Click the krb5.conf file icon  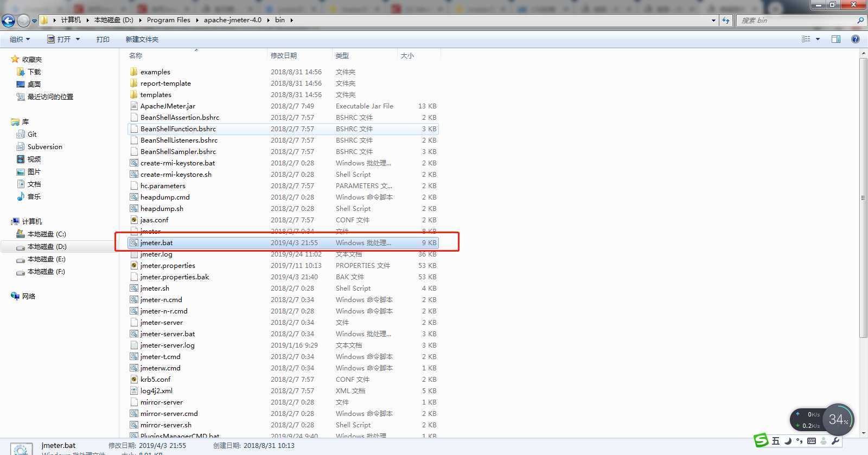[x=134, y=379]
